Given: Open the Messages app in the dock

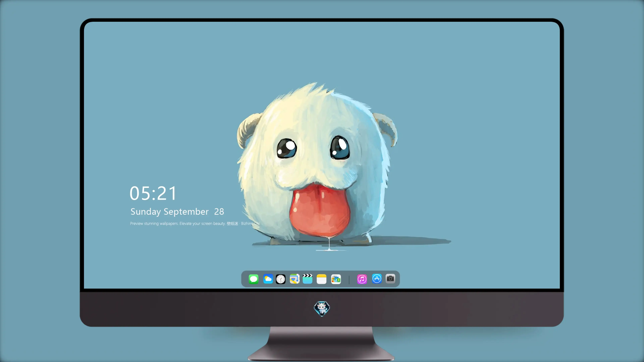Looking at the screenshot, I should (x=254, y=279).
